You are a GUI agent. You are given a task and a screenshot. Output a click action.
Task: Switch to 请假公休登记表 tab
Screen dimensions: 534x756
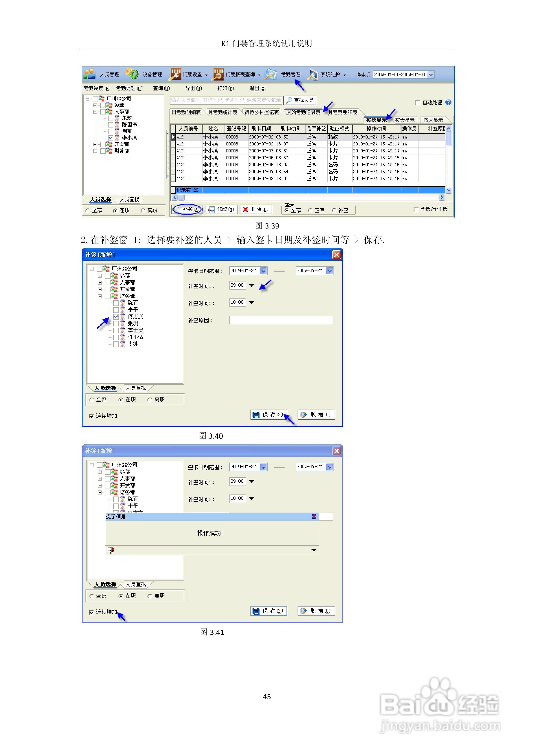pos(262,112)
